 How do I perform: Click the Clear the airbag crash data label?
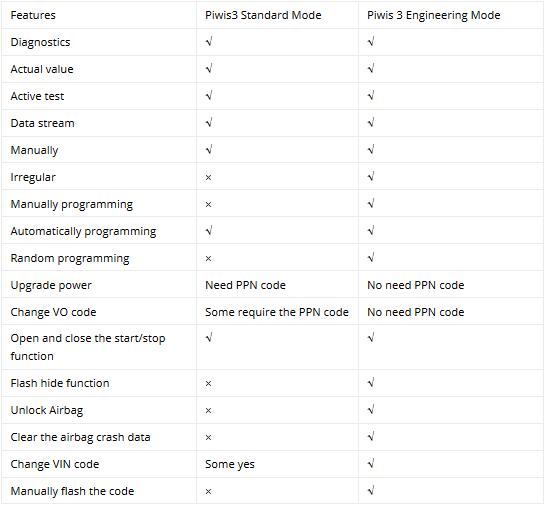click(80, 437)
